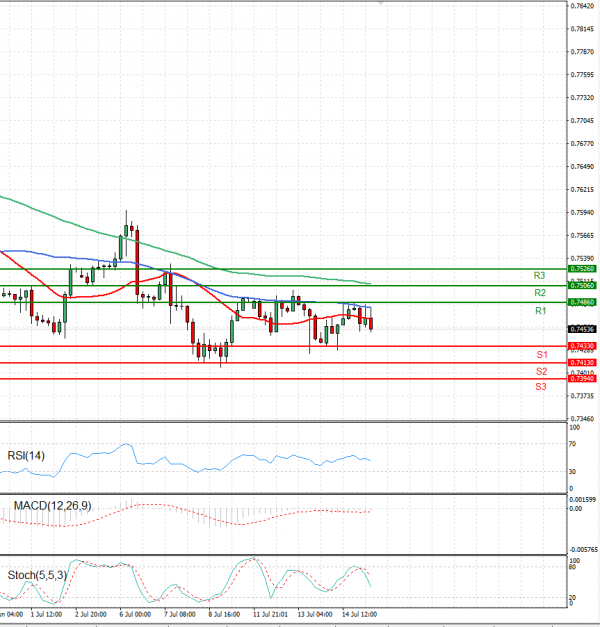Click the 7 Jul 08:00 time label
Viewport: 600px width, 627px height.
[180, 614]
